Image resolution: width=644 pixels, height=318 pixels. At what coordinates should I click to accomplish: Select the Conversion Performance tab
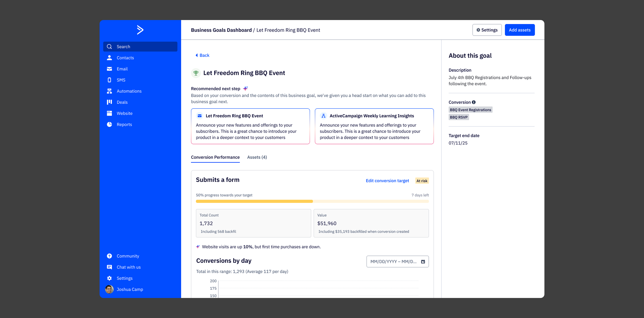coord(215,157)
